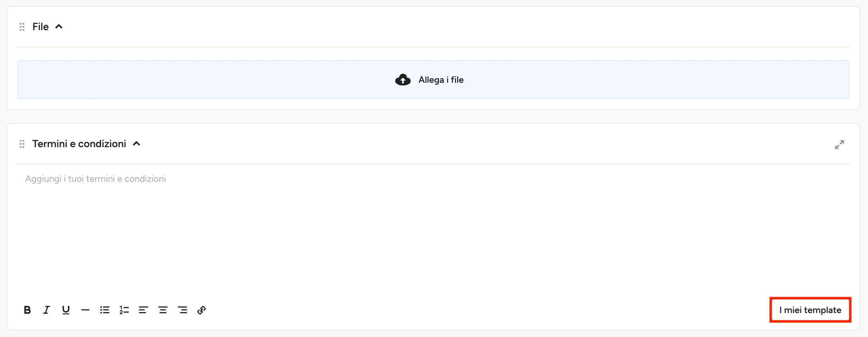Grab the File section drag handle
This screenshot has width=868, height=337.
click(x=22, y=27)
